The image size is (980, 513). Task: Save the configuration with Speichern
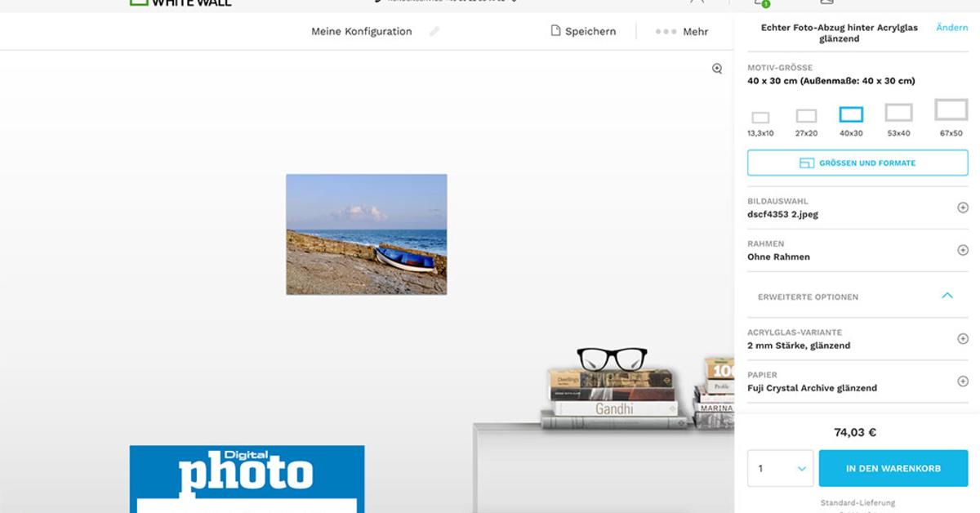click(x=582, y=31)
